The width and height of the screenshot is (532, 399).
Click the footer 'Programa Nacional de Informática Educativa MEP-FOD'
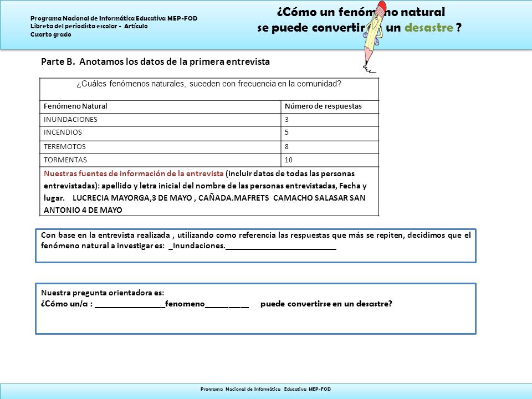tap(265, 389)
